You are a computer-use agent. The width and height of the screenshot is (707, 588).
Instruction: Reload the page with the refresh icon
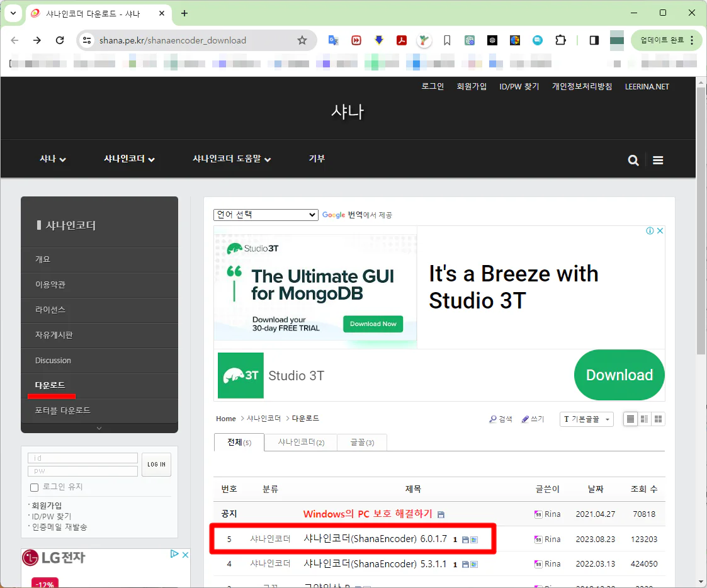coord(60,40)
